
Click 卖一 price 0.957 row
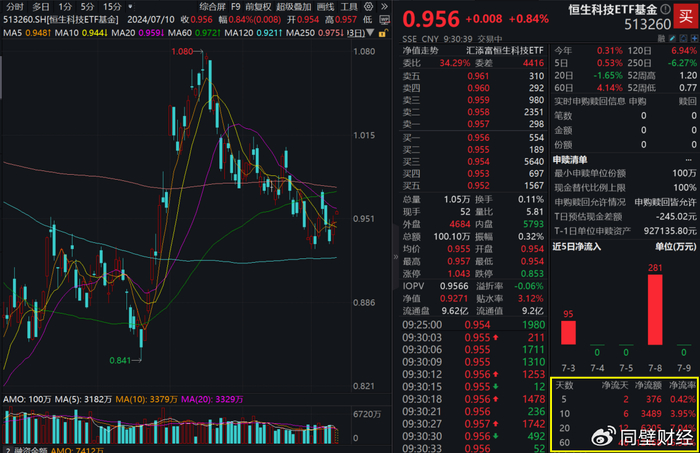pyautogui.click(x=473, y=124)
